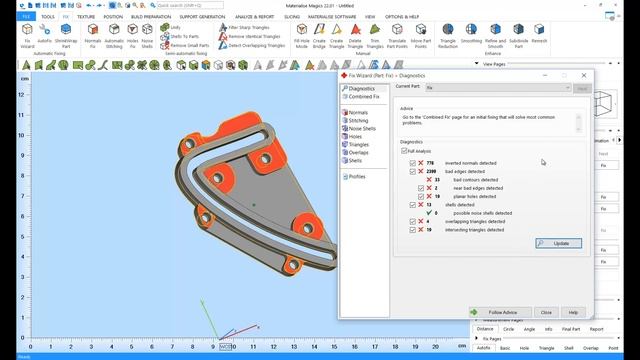This screenshot has height=360, width=640.
Task: Click the Unify tool
Action: click(171, 27)
